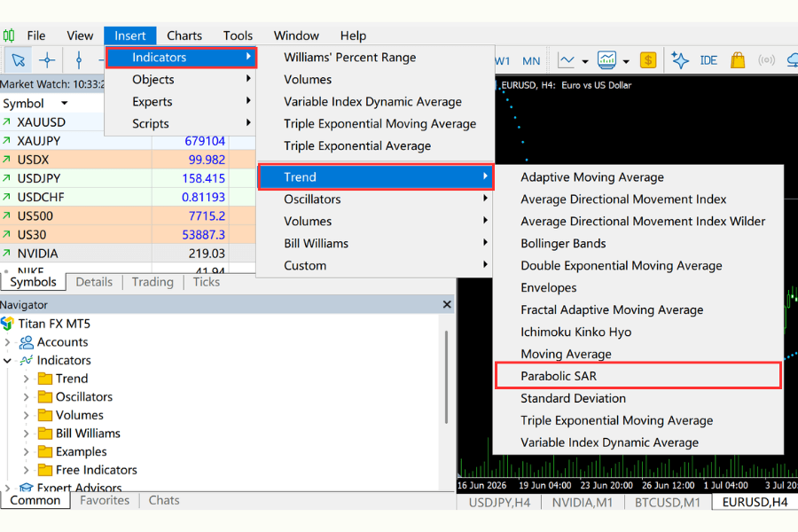Image resolution: width=798 pixels, height=532 pixels.
Task: Expand the Volumes folder in Navigator
Action: click(26, 416)
